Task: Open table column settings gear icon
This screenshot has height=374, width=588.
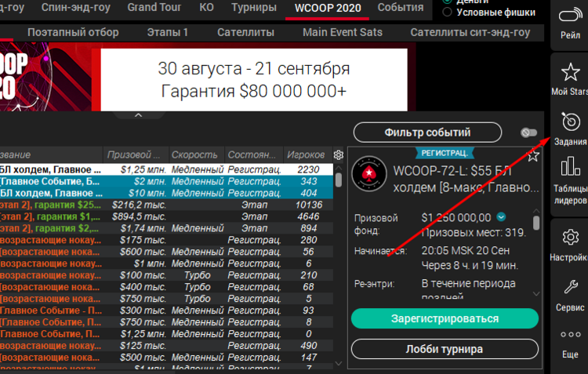Action: (x=339, y=155)
